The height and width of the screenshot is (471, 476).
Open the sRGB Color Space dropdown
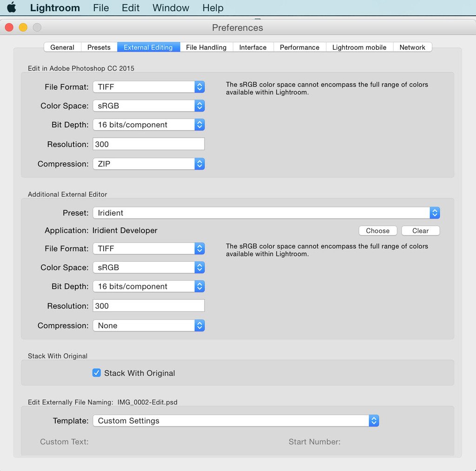pos(200,106)
